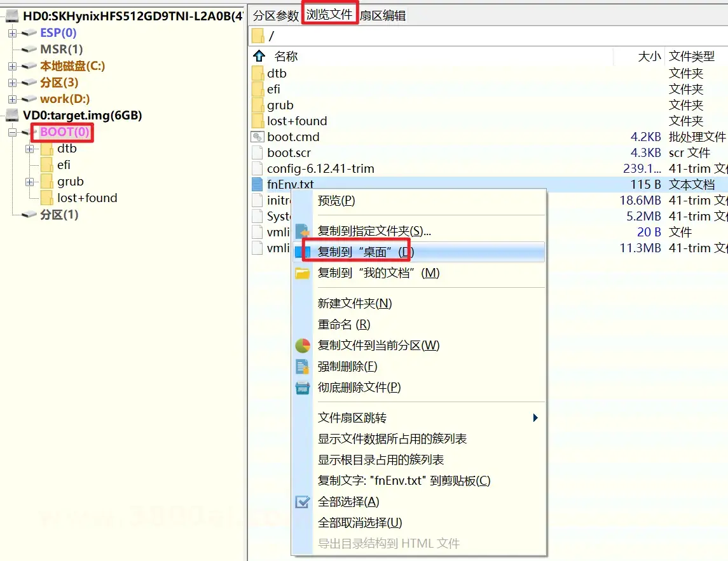Collapse the BOOT(0) partition node
Screen dimensions: 728x561
point(12,132)
